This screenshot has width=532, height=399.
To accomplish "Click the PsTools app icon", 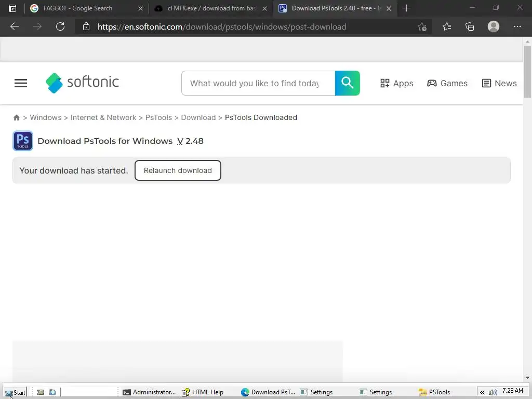I will 23,141.
